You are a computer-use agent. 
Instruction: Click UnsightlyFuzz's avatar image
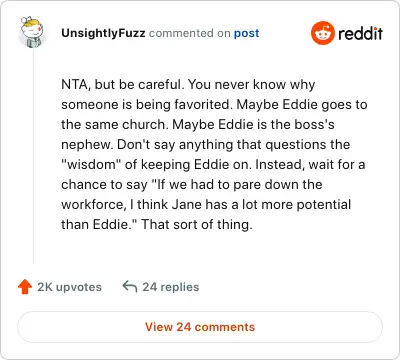click(x=31, y=32)
